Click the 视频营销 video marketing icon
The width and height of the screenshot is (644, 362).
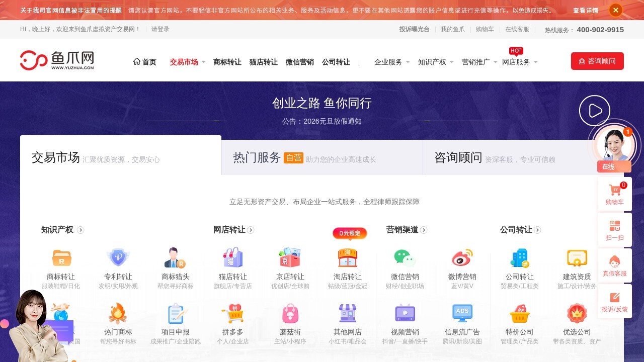(405, 313)
